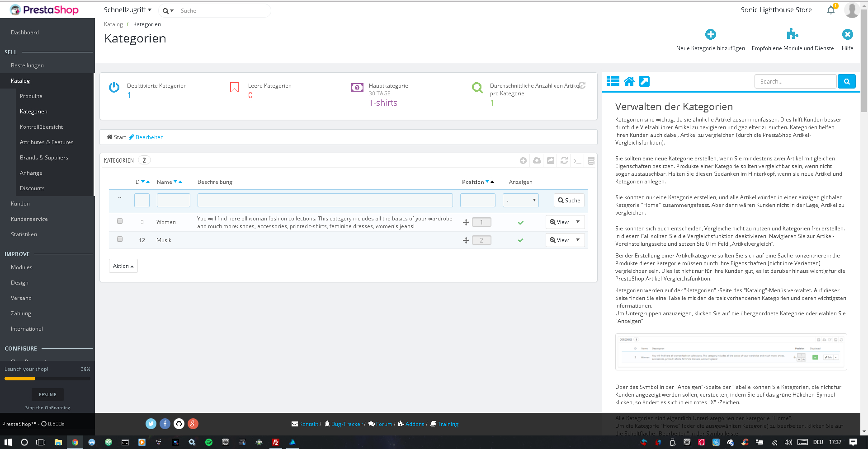Open the Hilfe help icon
This screenshot has height=449, width=868.
point(847,34)
